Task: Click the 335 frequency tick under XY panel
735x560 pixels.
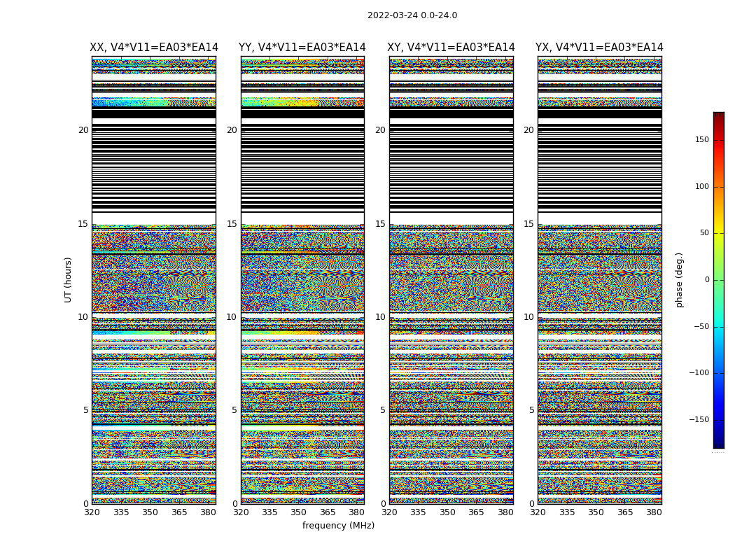Action: pyautogui.click(x=418, y=512)
